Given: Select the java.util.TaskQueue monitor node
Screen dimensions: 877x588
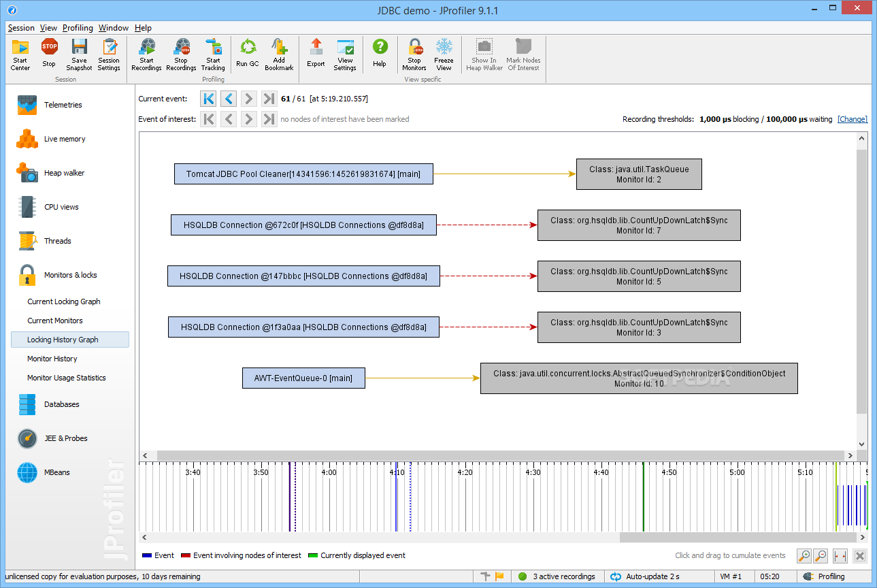Looking at the screenshot, I should (x=639, y=174).
